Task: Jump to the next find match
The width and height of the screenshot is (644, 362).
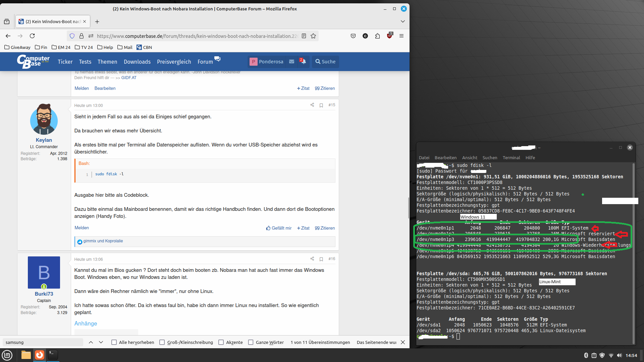Action: [x=101, y=342]
